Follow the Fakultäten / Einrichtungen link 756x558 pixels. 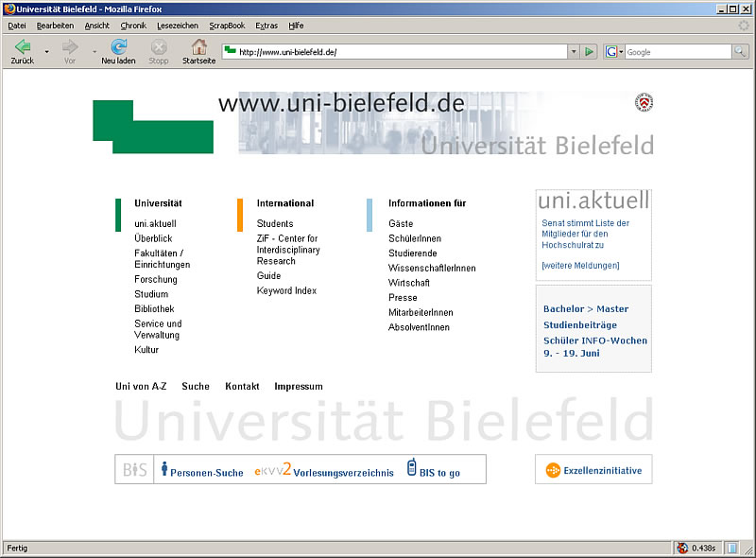click(x=162, y=259)
